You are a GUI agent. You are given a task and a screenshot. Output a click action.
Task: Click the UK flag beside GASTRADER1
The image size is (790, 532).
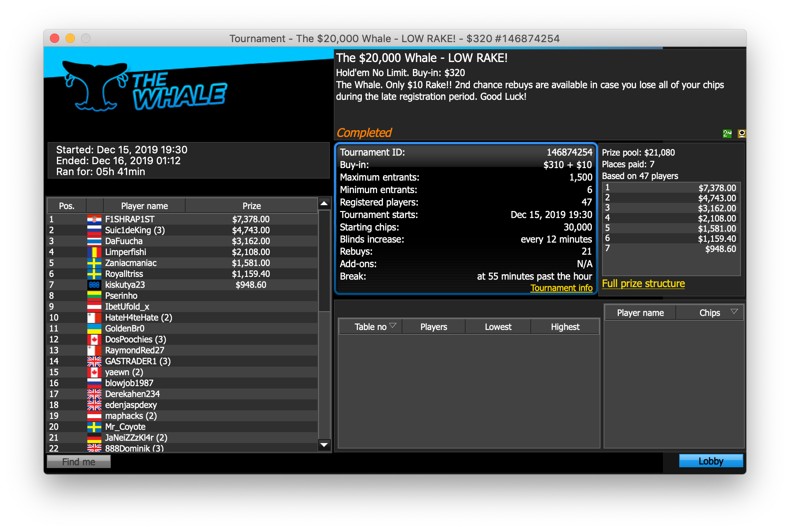[94, 362]
